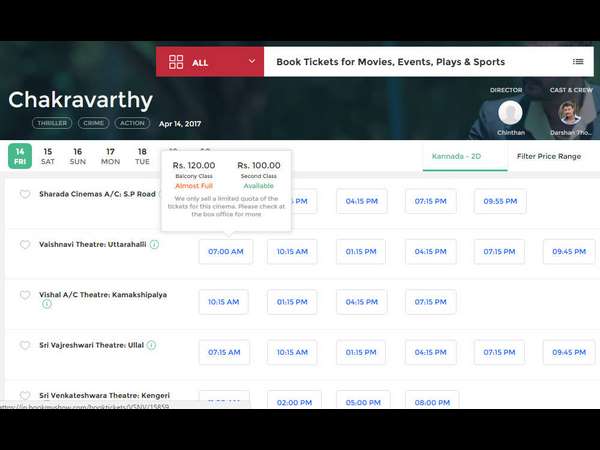
Task: Favorite Sharada Cinemas with heart icon
Action: pyautogui.click(x=25, y=194)
